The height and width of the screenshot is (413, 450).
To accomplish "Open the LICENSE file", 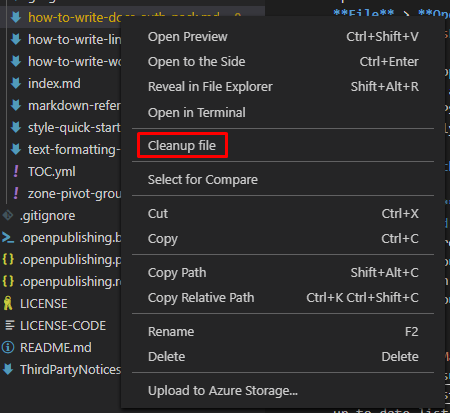I will click(44, 303).
